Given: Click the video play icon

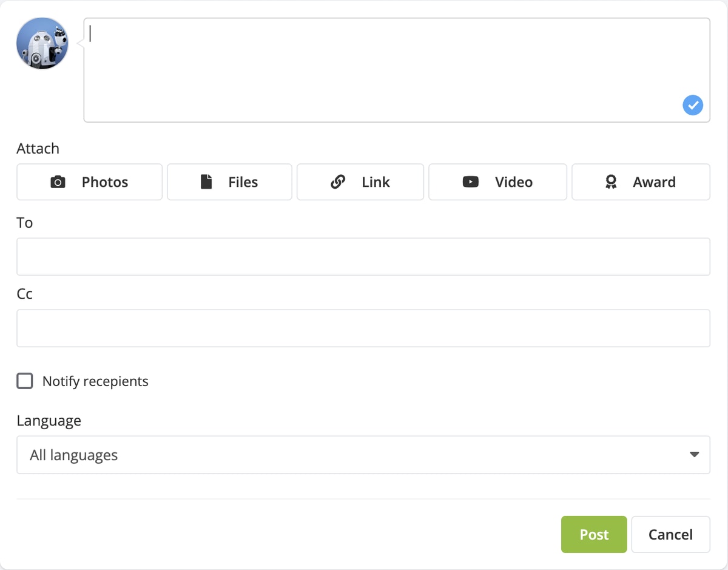Looking at the screenshot, I should pos(471,182).
